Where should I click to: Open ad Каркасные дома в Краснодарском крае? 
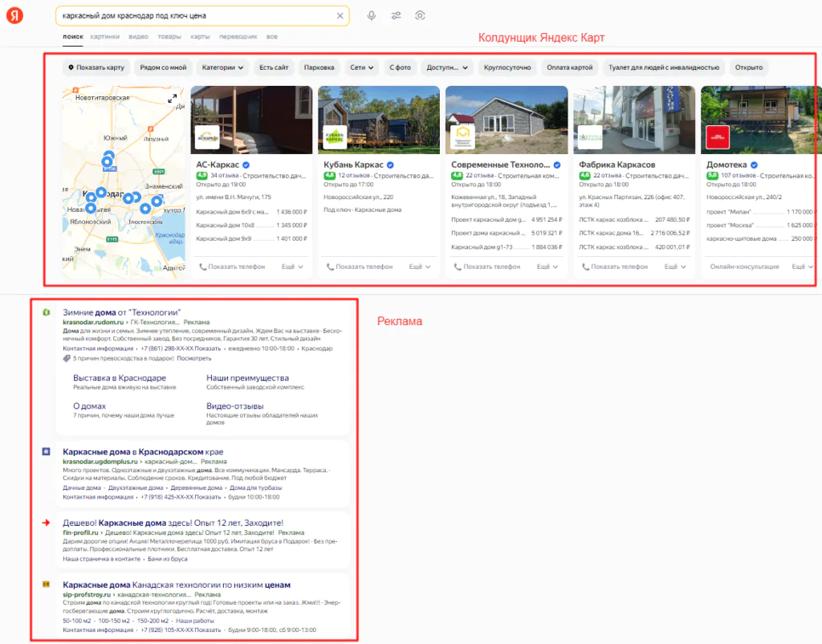pyautogui.click(x=143, y=452)
